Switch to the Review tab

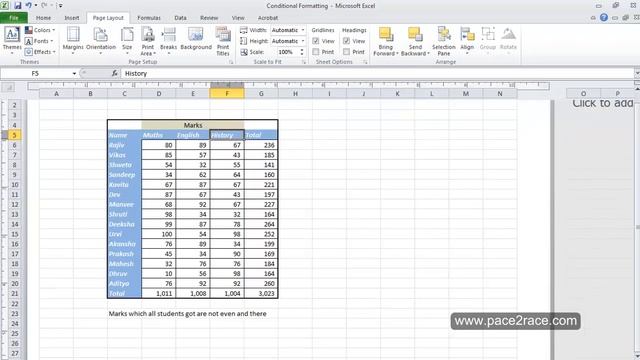click(x=209, y=18)
